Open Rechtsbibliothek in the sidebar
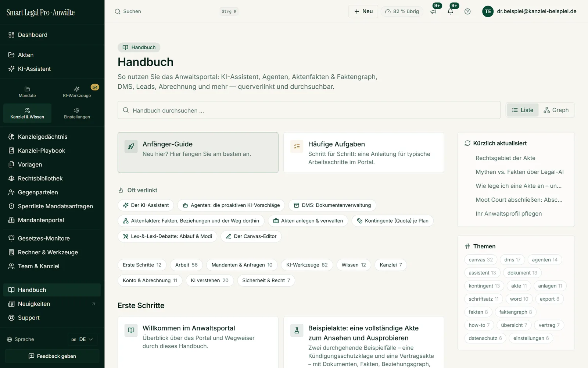The height and width of the screenshot is (368, 588). (x=52, y=178)
